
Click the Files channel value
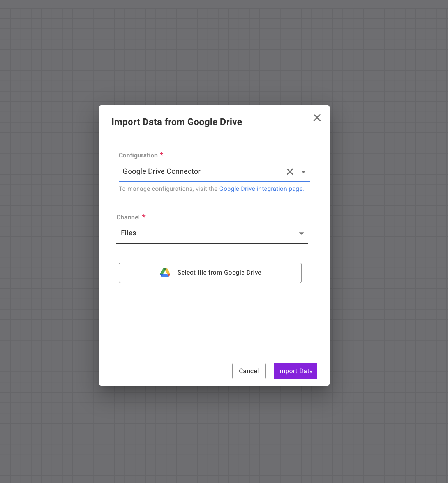coord(129,233)
